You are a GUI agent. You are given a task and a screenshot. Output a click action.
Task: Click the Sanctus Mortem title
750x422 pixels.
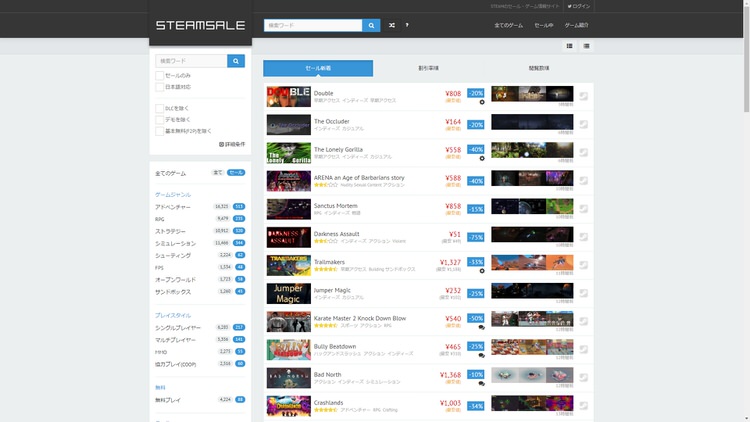[335, 206]
